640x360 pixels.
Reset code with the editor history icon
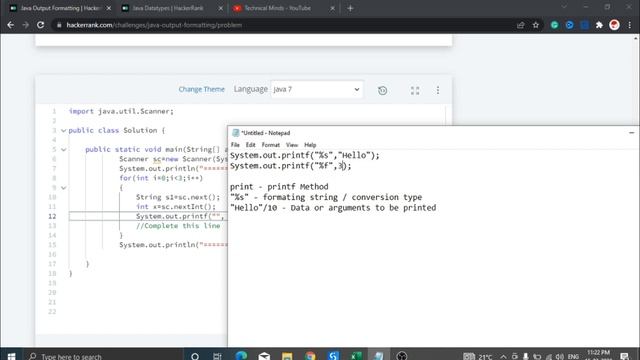382,90
